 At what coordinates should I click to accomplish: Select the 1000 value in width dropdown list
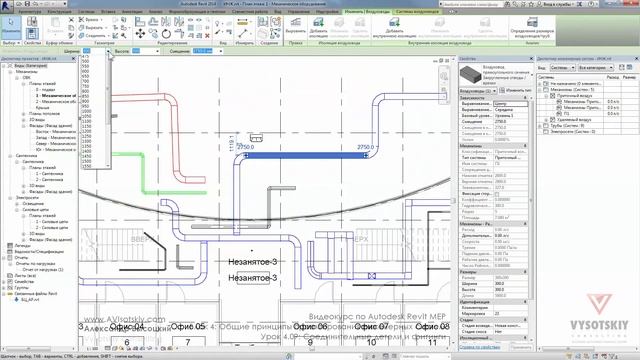(x=86, y=111)
